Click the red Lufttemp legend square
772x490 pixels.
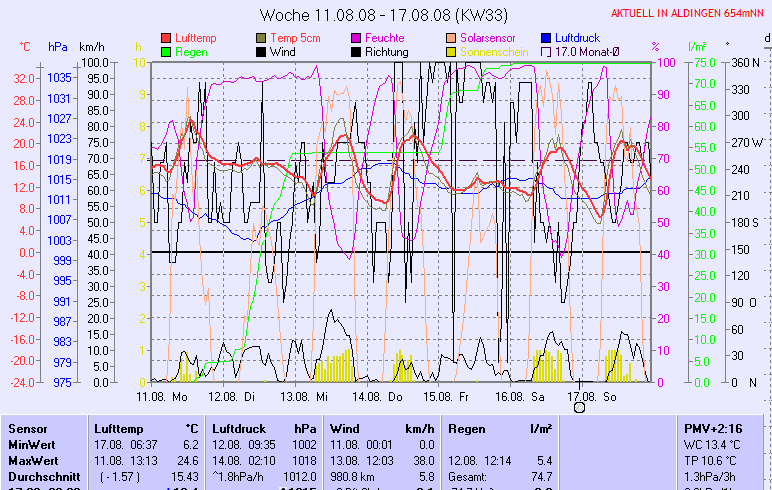(x=166, y=38)
